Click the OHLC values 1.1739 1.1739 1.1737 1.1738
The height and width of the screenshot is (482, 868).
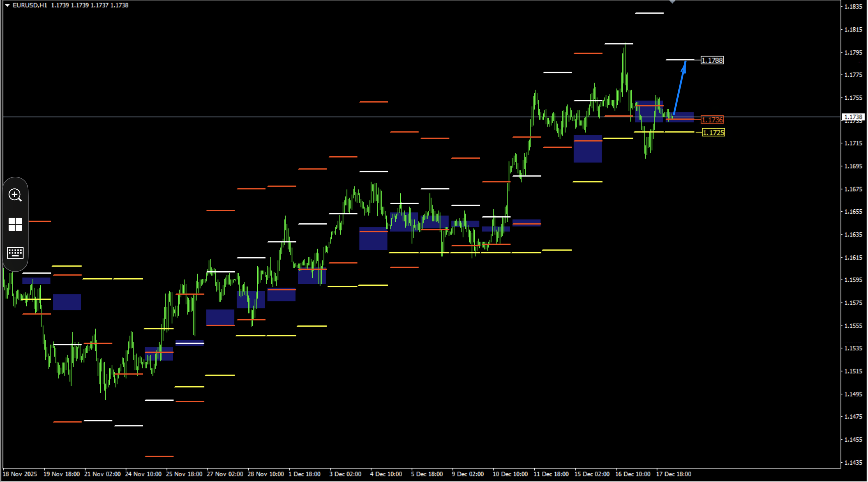[90, 5]
